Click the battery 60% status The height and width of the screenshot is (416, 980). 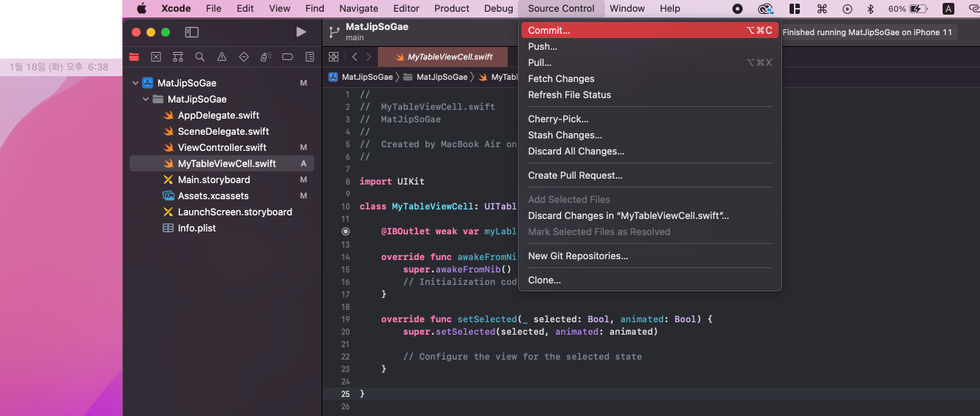(x=907, y=9)
